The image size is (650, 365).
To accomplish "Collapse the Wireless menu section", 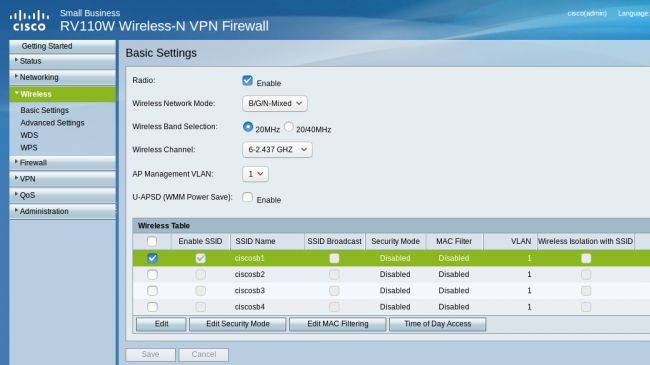I will click(63, 94).
